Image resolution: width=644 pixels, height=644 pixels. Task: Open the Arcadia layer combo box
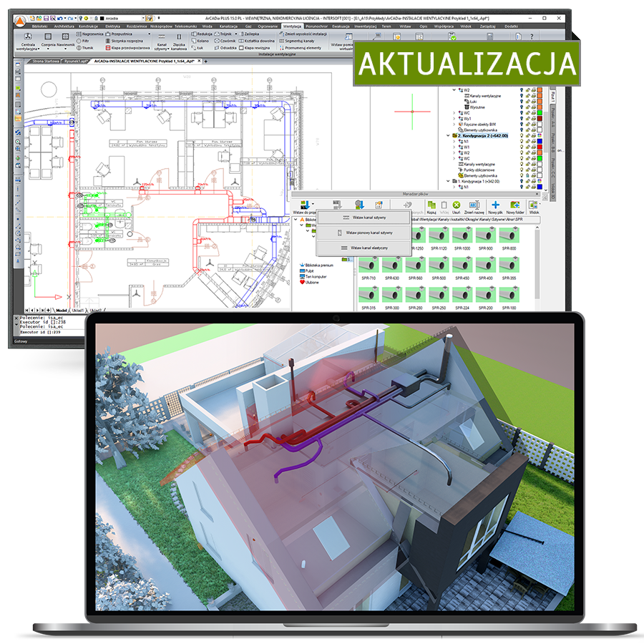click(123, 19)
